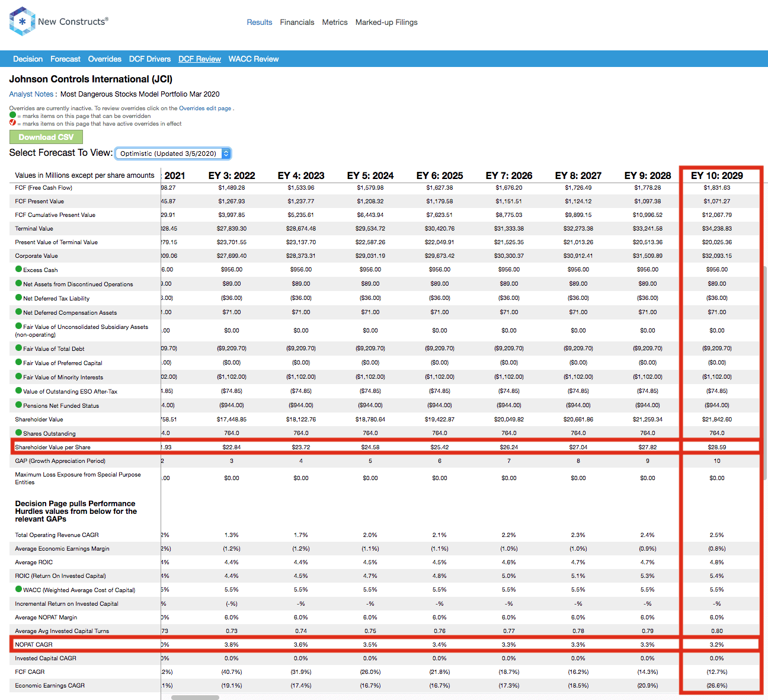Click the Economic Earnings CAGR row label
The width and height of the screenshot is (768, 700).
[x=50, y=685]
